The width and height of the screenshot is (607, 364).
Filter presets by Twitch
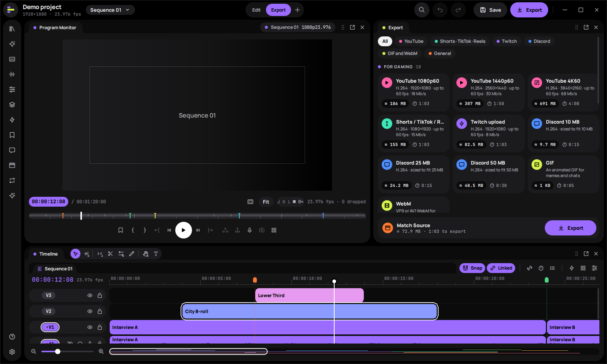(x=507, y=41)
